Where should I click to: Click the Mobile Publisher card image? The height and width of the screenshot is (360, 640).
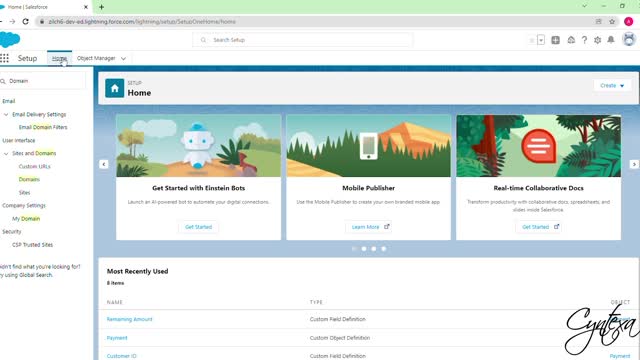(x=369, y=146)
